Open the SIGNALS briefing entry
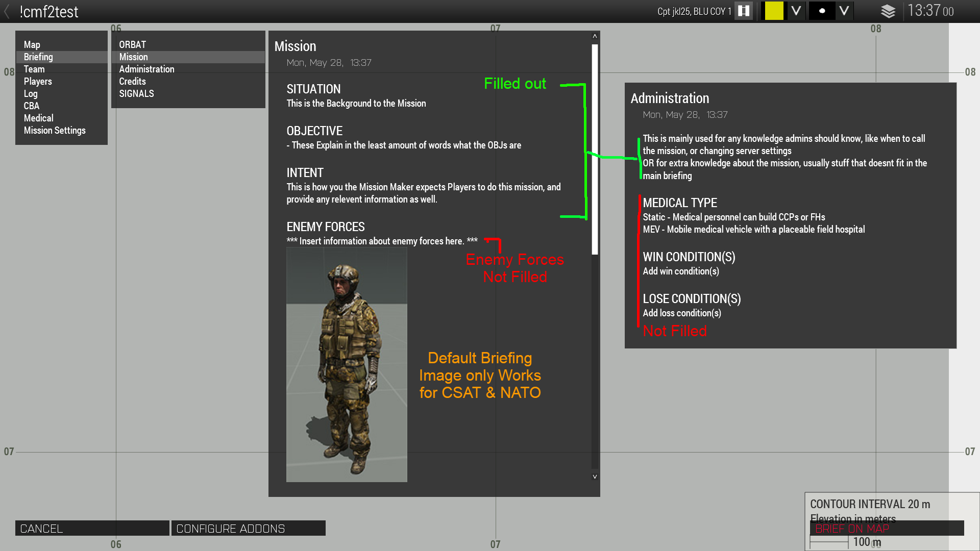This screenshot has width=980, height=551. point(136,94)
